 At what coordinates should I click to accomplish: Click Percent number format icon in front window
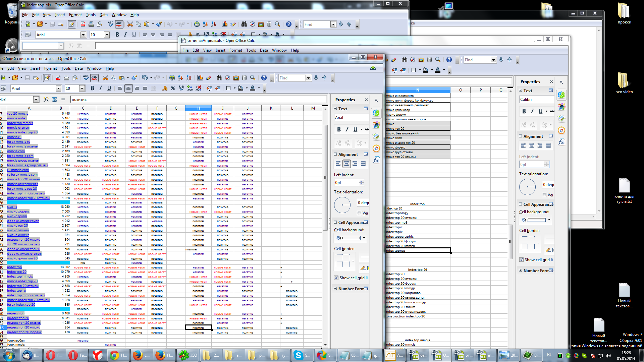pos(173,88)
